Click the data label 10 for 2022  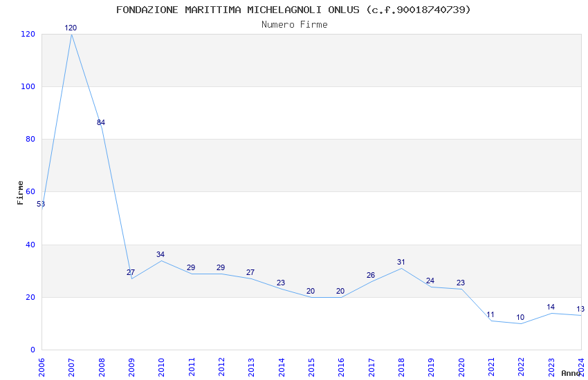click(x=520, y=318)
